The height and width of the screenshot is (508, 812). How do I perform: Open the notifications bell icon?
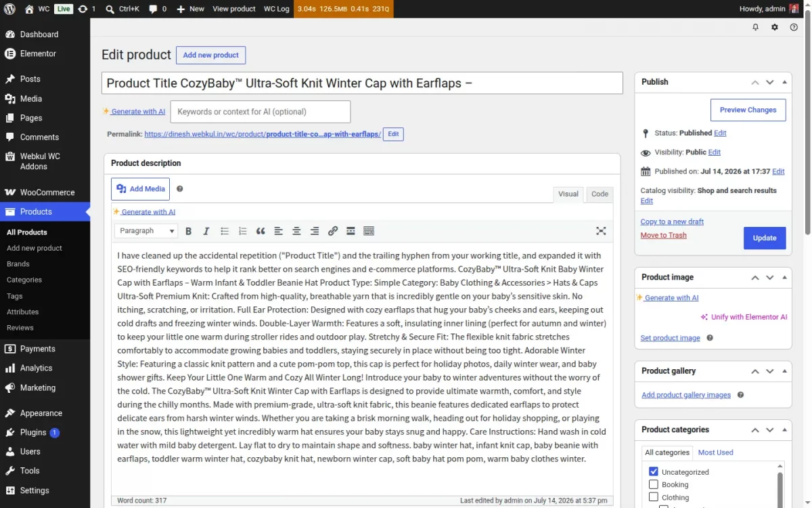click(x=756, y=27)
